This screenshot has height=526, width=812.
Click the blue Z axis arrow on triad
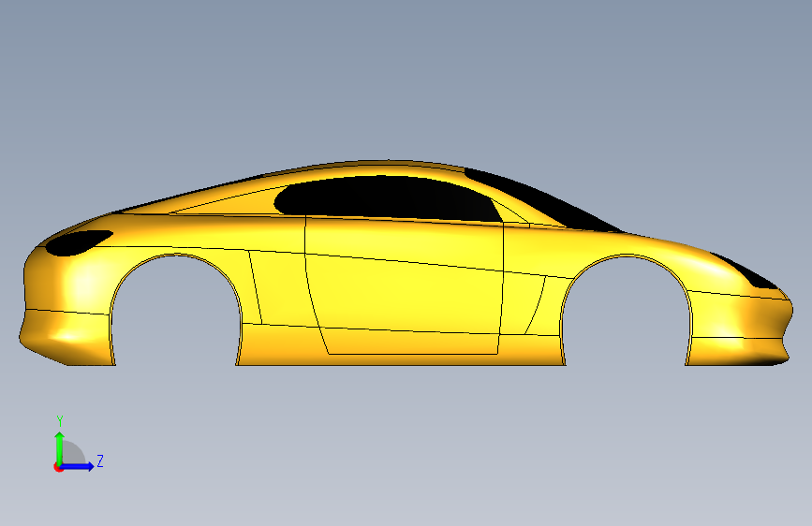(x=77, y=466)
